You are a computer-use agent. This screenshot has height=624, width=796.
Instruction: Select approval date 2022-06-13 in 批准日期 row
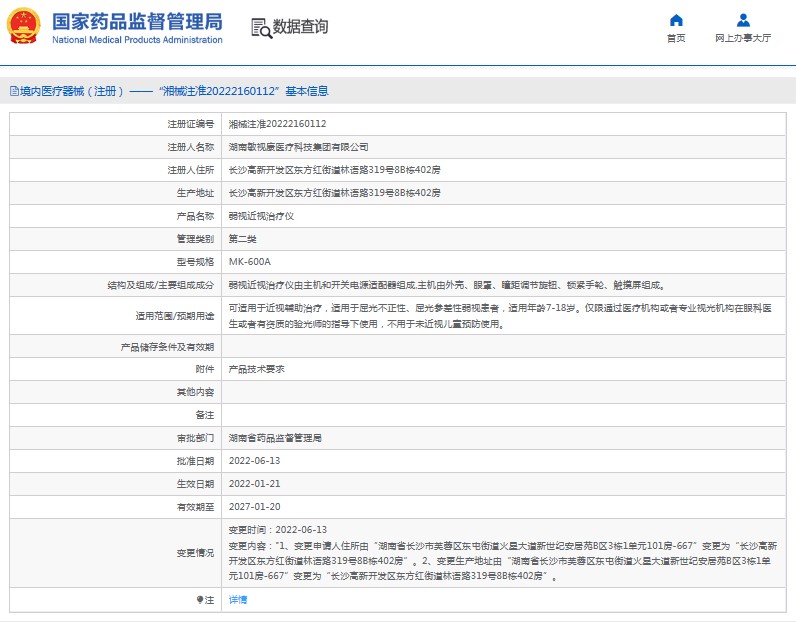[254, 461]
